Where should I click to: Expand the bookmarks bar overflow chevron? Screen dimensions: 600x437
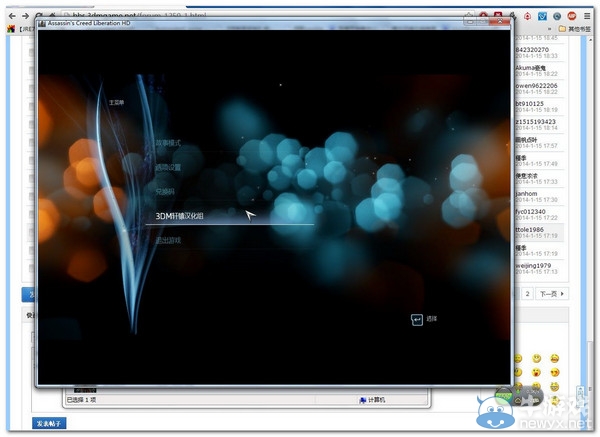[x=550, y=29]
